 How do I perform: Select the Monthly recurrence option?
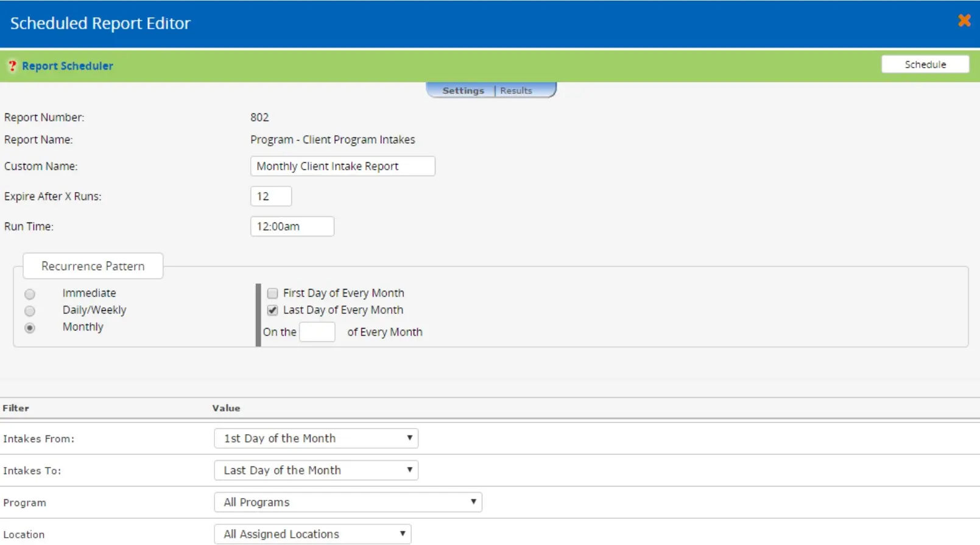(30, 328)
